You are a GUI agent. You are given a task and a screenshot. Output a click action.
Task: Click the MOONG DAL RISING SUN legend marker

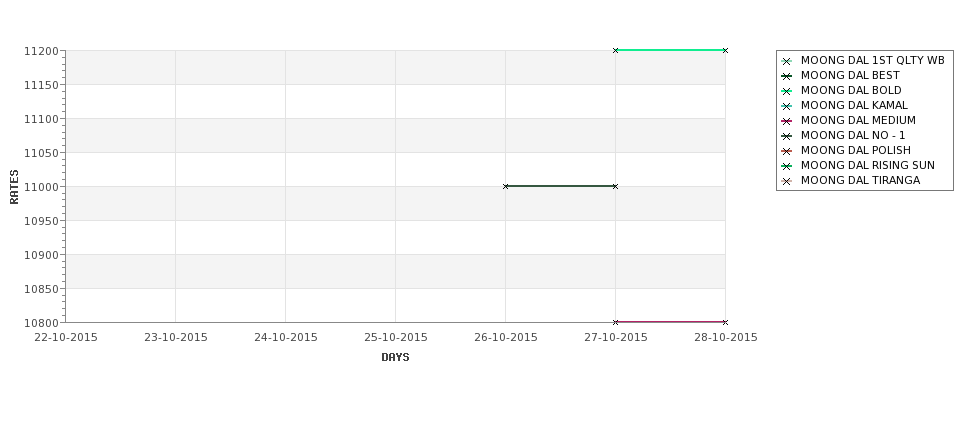tap(787, 165)
